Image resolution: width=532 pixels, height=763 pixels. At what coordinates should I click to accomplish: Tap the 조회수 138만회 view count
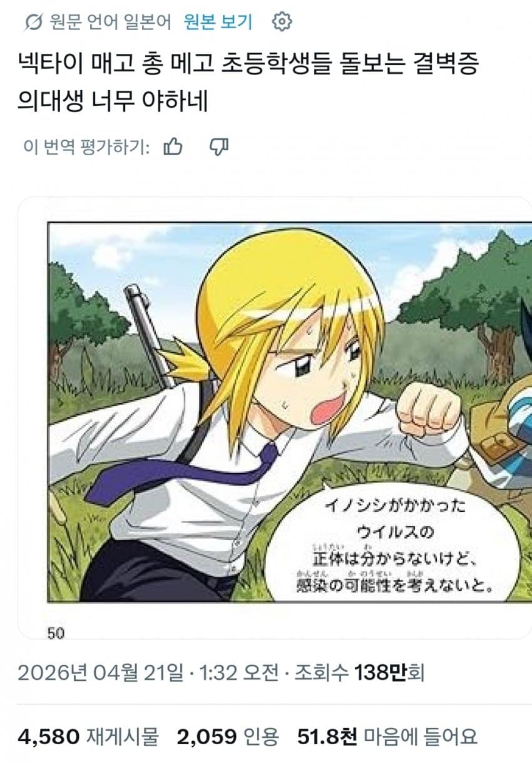coord(357,673)
